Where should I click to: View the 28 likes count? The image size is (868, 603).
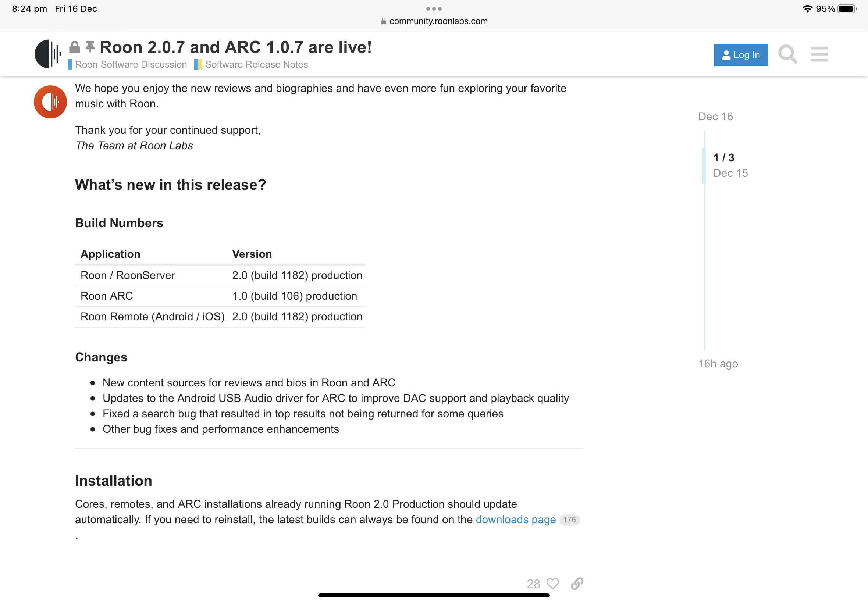tap(533, 584)
